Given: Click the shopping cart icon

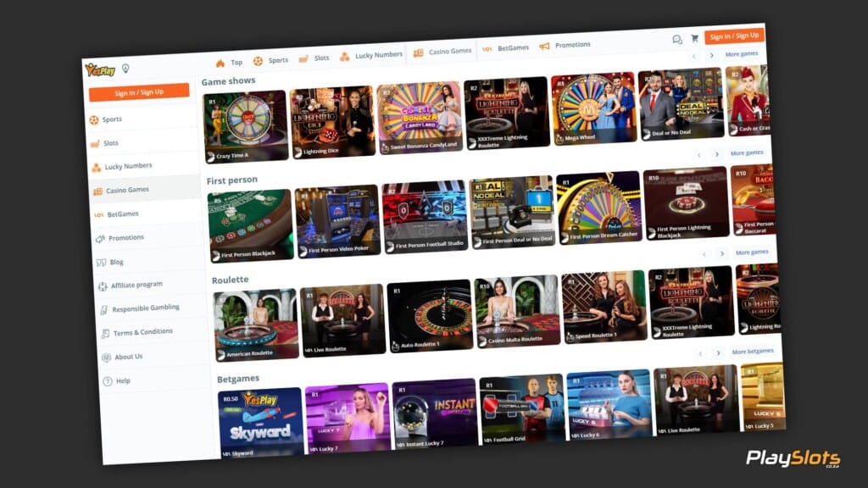Looking at the screenshot, I should (694, 38).
